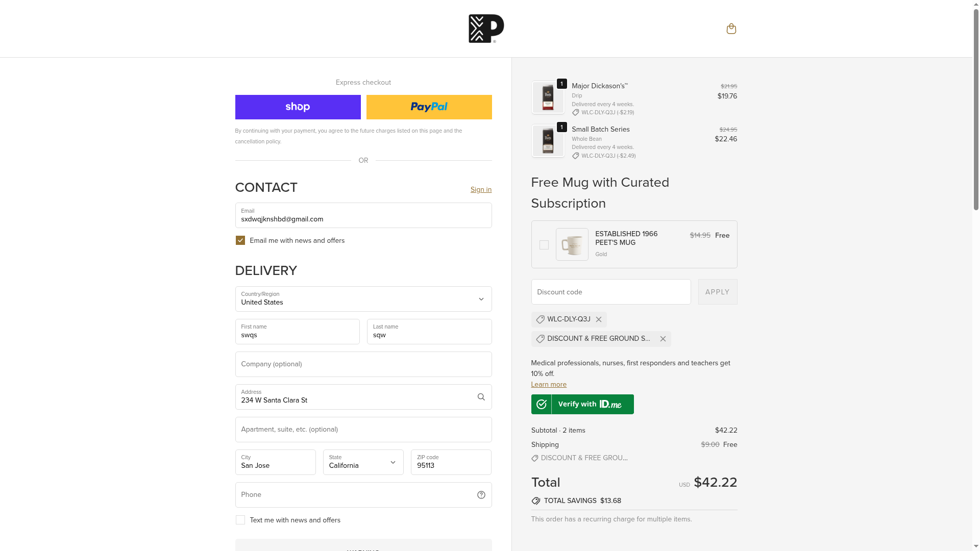
Task: Open the Learn more link
Action: coord(549,385)
